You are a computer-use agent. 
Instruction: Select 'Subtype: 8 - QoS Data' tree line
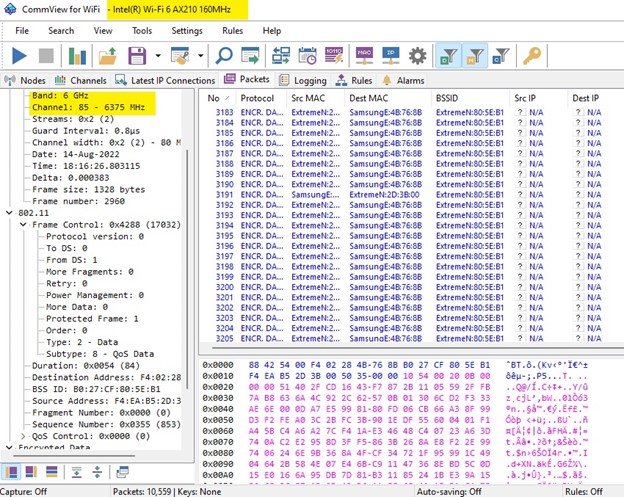(x=100, y=354)
